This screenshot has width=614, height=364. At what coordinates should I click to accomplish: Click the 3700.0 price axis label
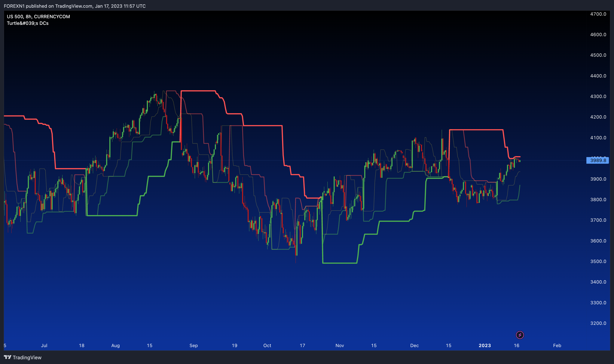pos(598,220)
